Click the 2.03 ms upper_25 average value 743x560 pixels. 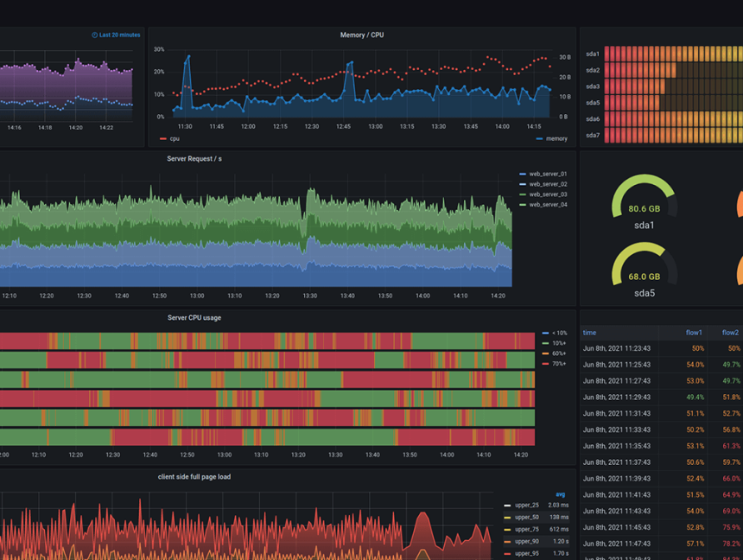pyautogui.click(x=558, y=506)
